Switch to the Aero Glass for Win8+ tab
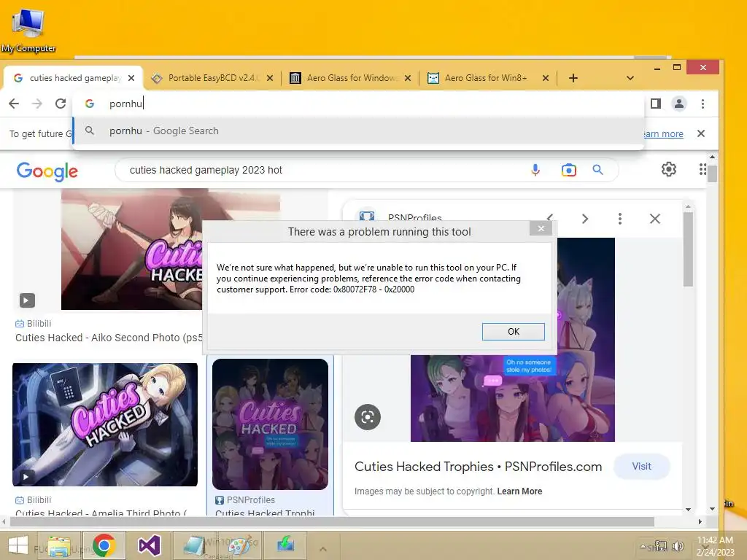The image size is (747, 560). [486, 78]
